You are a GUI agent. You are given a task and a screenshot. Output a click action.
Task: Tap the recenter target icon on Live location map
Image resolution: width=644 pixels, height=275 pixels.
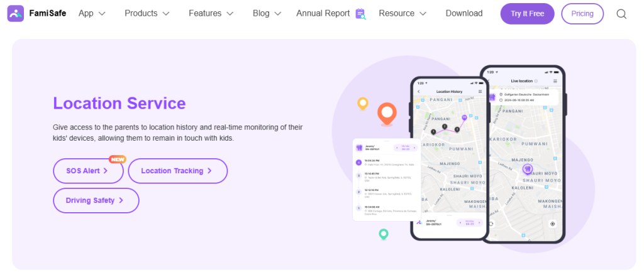coord(552,224)
